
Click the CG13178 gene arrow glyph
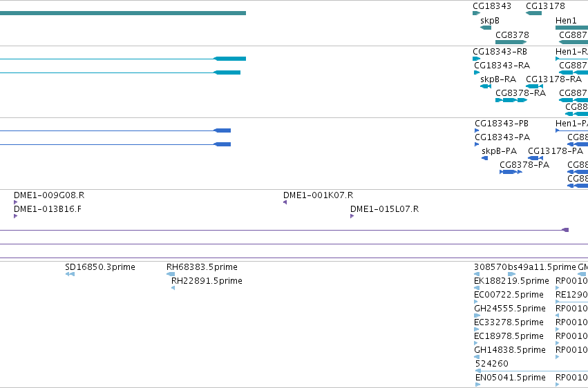click(x=533, y=13)
